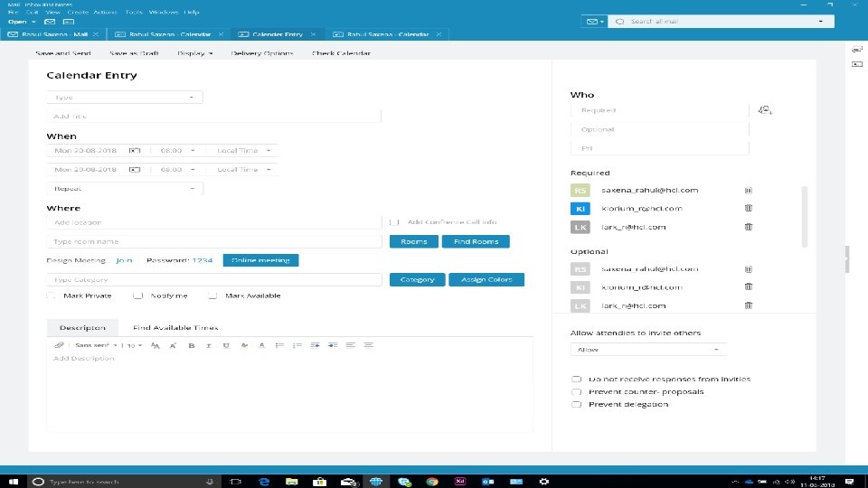The image size is (868, 488).
Task: Expand the Repeat dropdown
Action: (125, 189)
